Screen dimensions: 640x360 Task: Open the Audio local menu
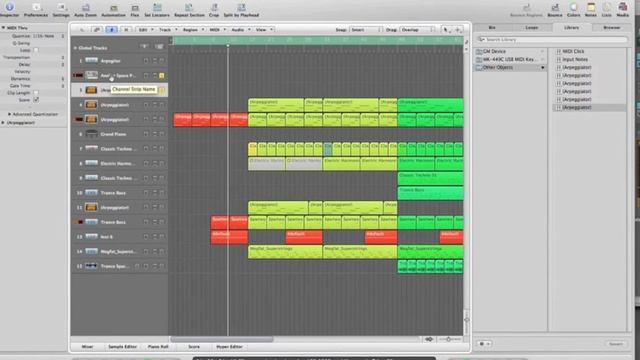click(240, 30)
